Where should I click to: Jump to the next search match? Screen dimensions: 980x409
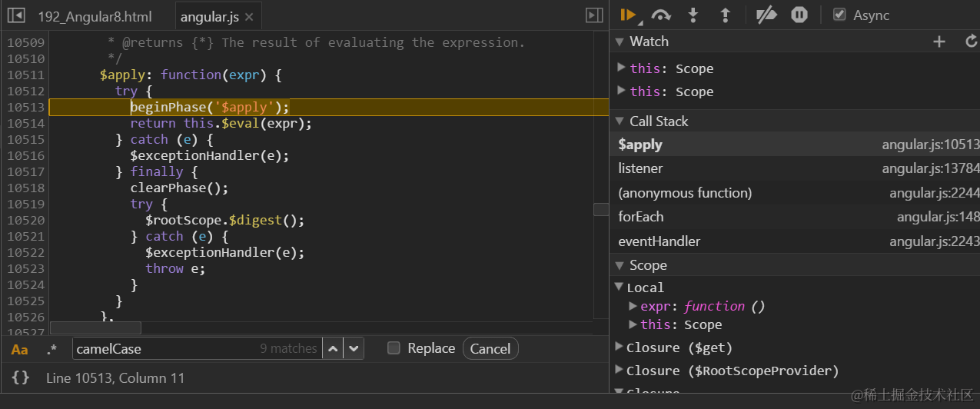tap(354, 348)
